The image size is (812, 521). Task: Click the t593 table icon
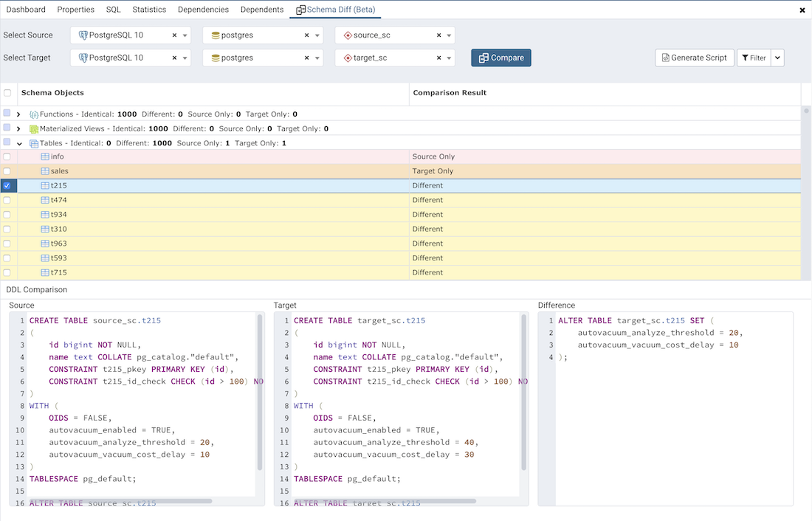45,258
